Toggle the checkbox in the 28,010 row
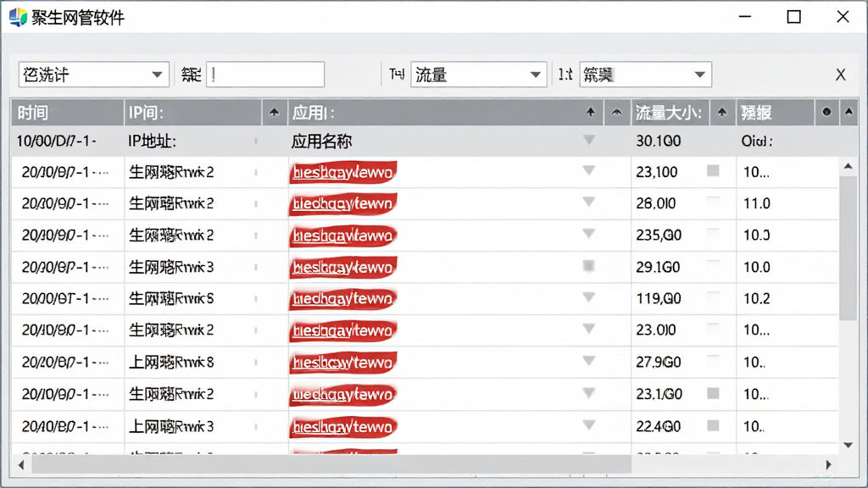 click(713, 202)
